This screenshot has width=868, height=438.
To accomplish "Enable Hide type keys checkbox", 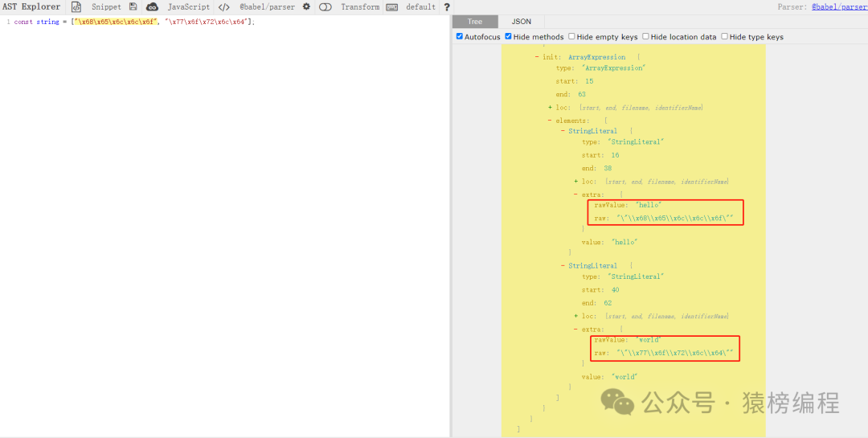I will tap(724, 36).
